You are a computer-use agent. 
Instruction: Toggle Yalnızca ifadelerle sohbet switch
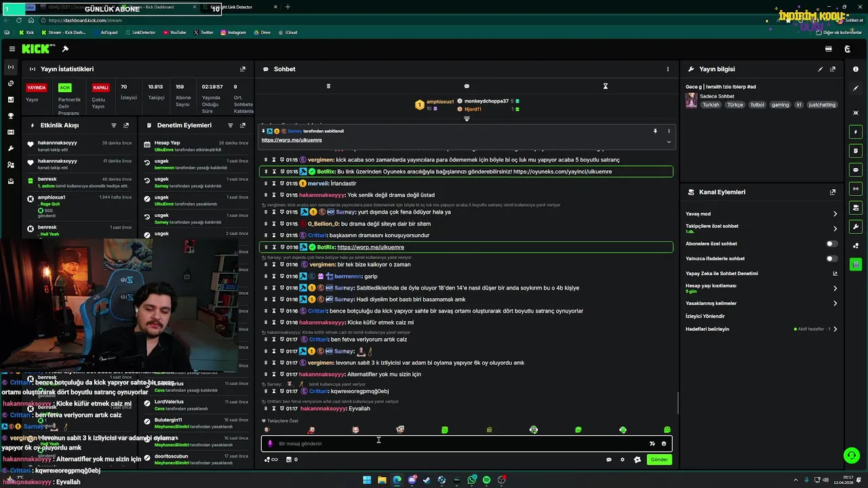[831, 258]
